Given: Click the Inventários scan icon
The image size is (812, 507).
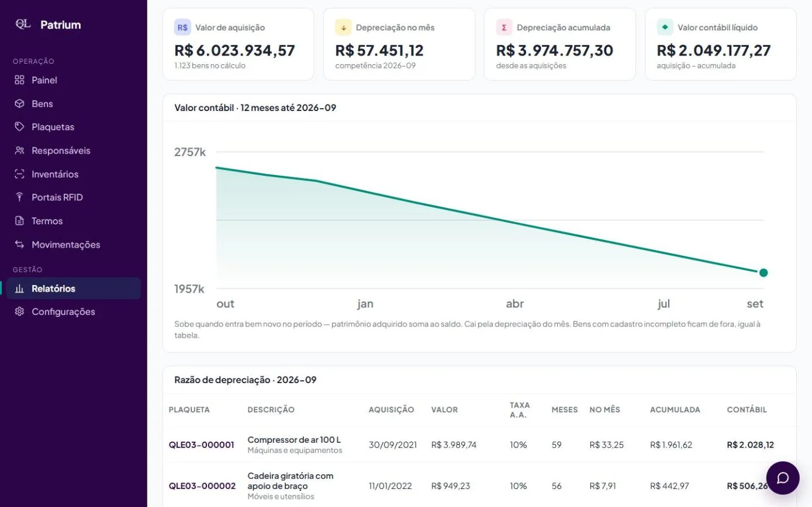Looking at the screenshot, I should point(19,174).
